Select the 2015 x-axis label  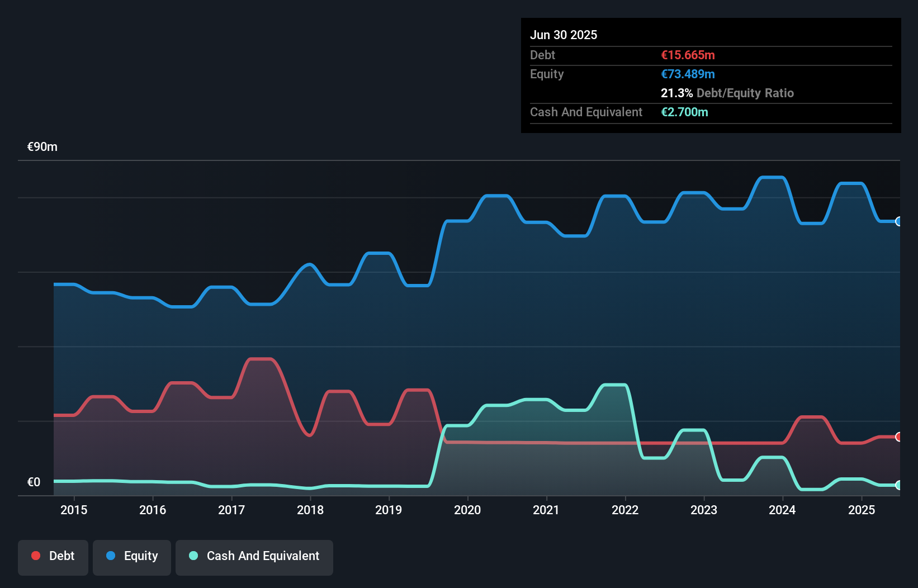tap(74, 510)
